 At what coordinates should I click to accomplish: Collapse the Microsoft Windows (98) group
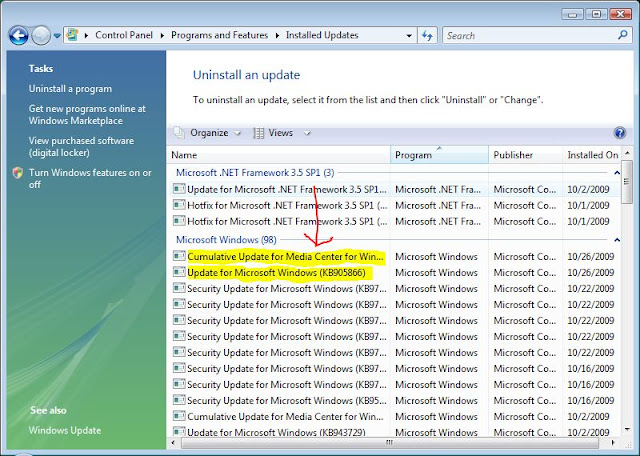coord(617,240)
